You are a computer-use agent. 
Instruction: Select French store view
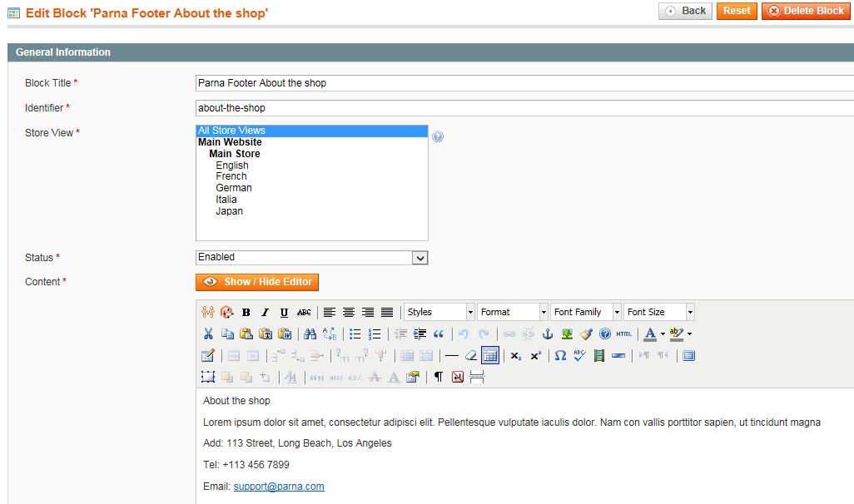click(231, 176)
